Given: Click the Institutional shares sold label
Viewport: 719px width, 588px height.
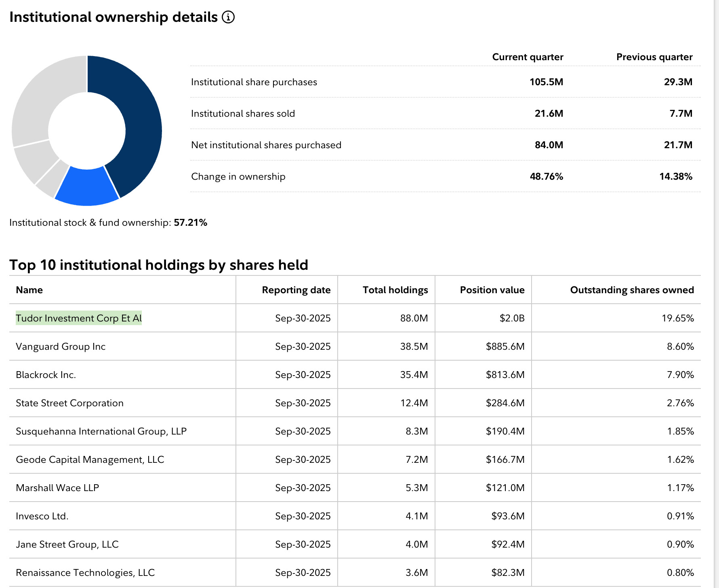Looking at the screenshot, I should (243, 113).
